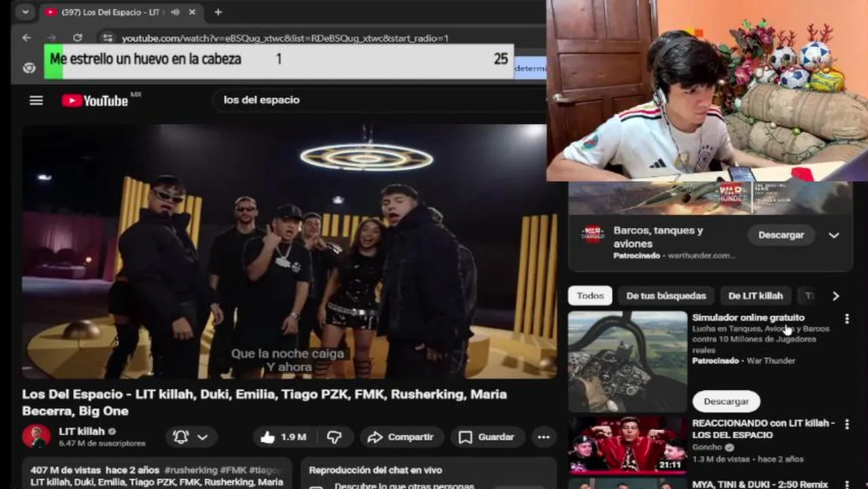The height and width of the screenshot is (489, 868).
Task: Open the YouTube hamburger guide menu
Action: (36, 101)
